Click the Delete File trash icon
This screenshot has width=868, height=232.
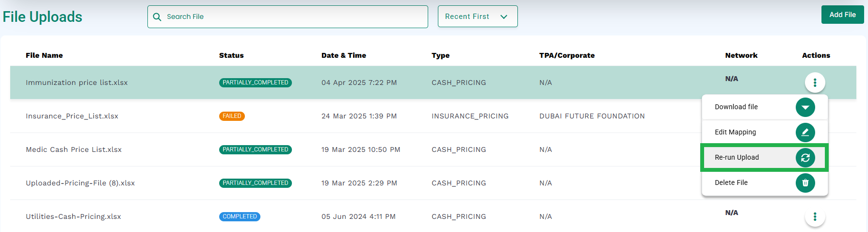point(805,183)
